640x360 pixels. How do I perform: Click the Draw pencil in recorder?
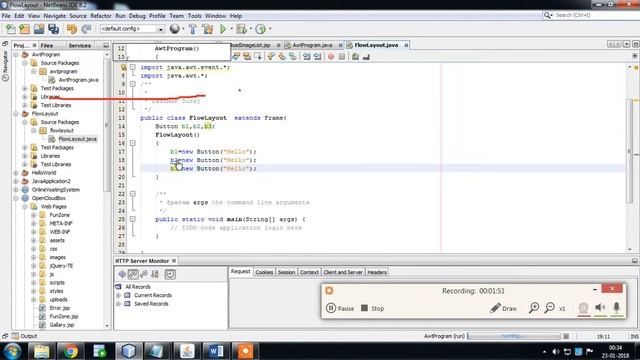point(503,308)
